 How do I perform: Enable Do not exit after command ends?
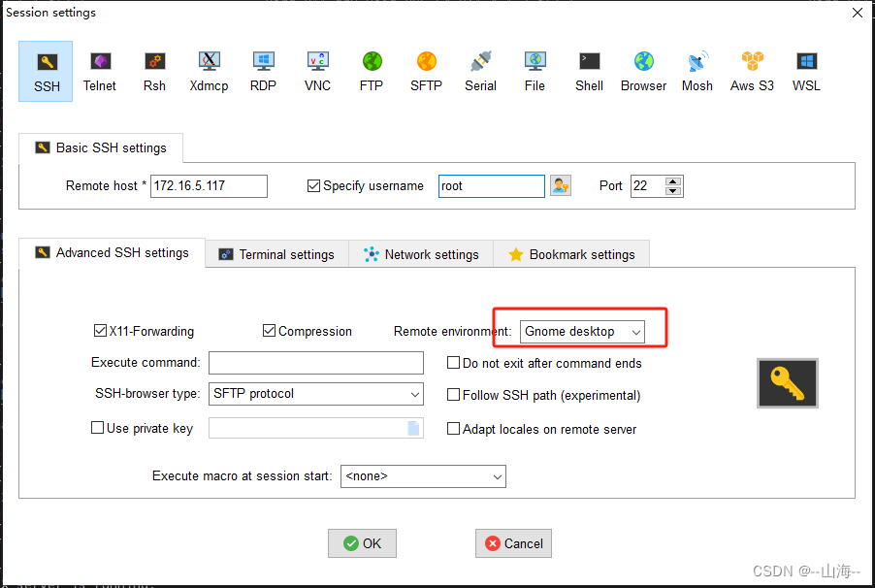pyautogui.click(x=453, y=363)
